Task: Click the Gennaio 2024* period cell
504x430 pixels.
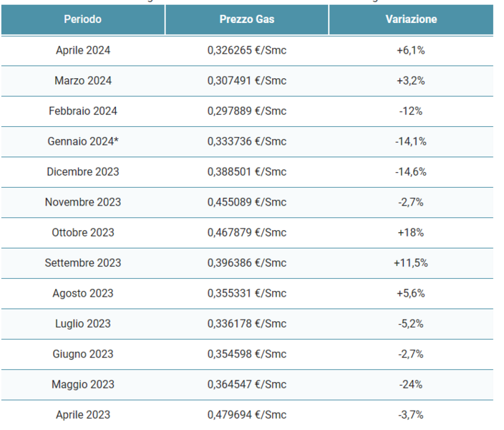Action: (x=83, y=141)
